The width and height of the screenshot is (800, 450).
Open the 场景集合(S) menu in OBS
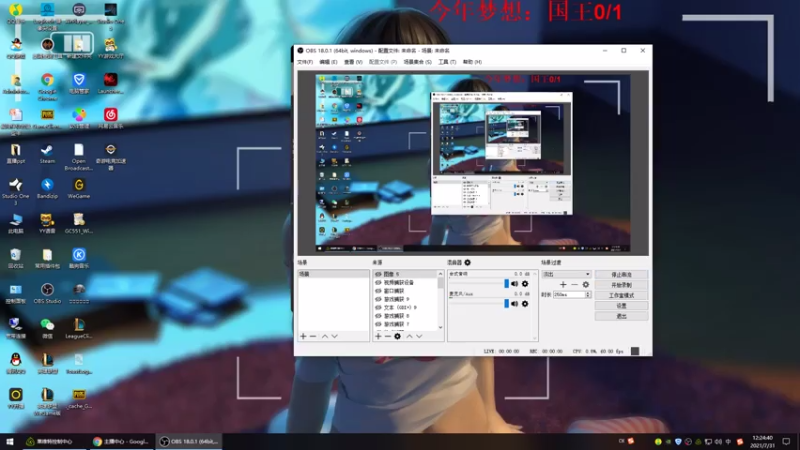point(417,62)
